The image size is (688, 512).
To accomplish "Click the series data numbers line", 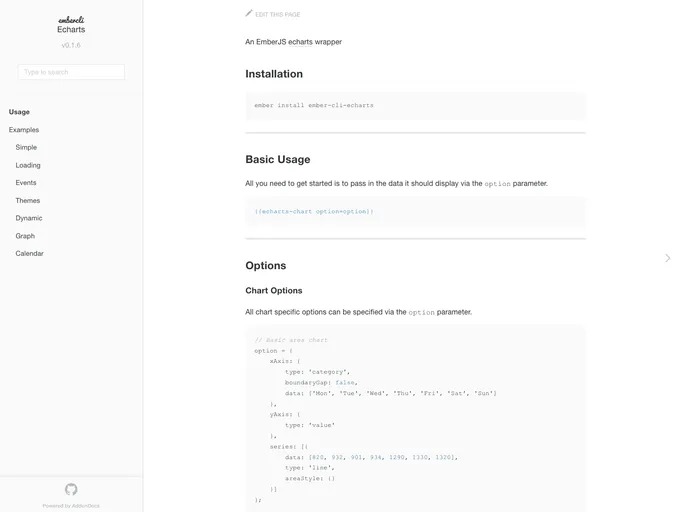I will [x=371, y=457].
